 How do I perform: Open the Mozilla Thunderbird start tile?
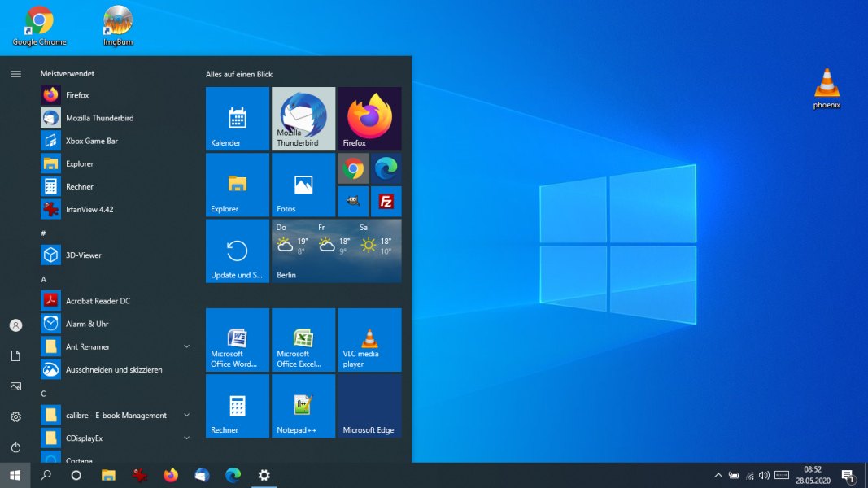pyautogui.click(x=303, y=119)
